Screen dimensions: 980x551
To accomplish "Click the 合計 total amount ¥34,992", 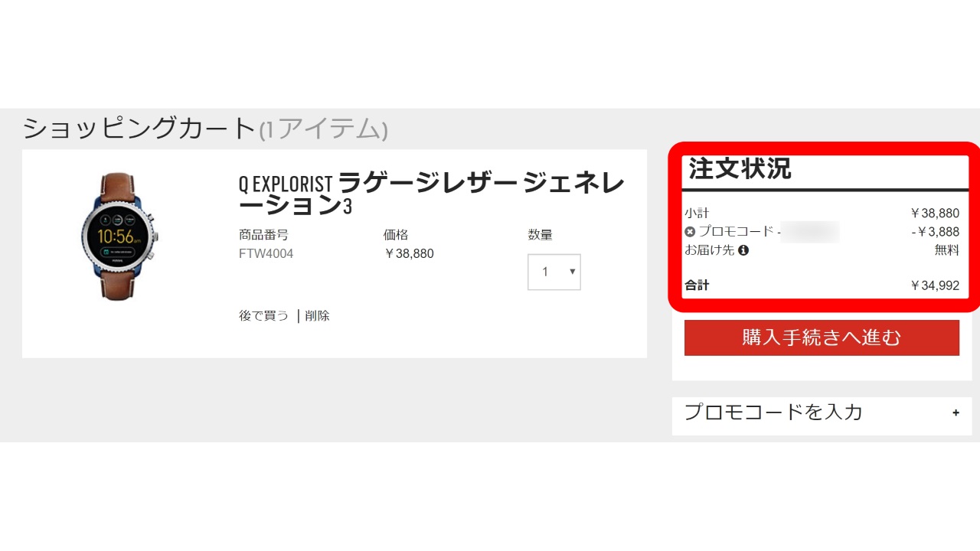I will (x=934, y=285).
